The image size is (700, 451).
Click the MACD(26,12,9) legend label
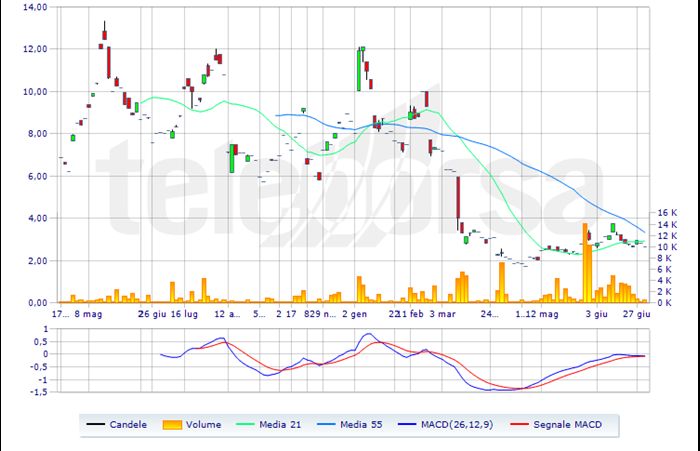457,424
